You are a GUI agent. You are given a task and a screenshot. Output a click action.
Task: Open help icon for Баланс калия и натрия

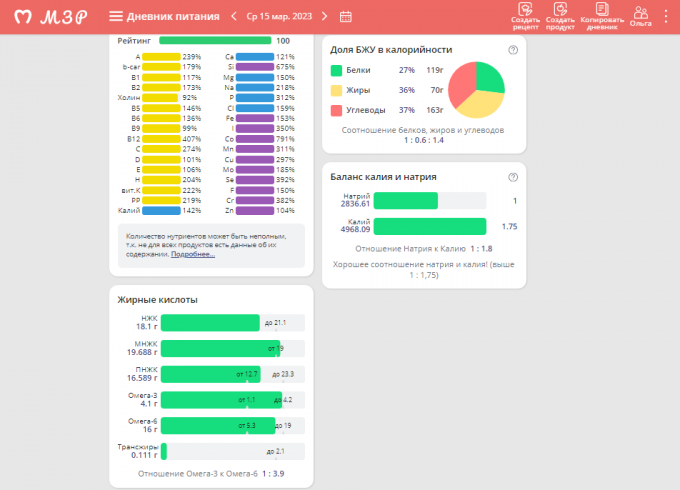click(513, 177)
